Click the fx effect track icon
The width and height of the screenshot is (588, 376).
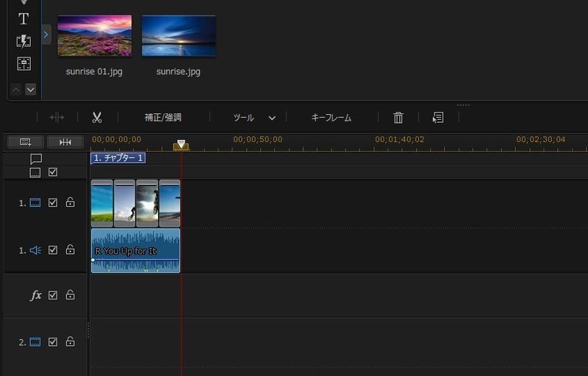pyautogui.click(x=35, y=296)
